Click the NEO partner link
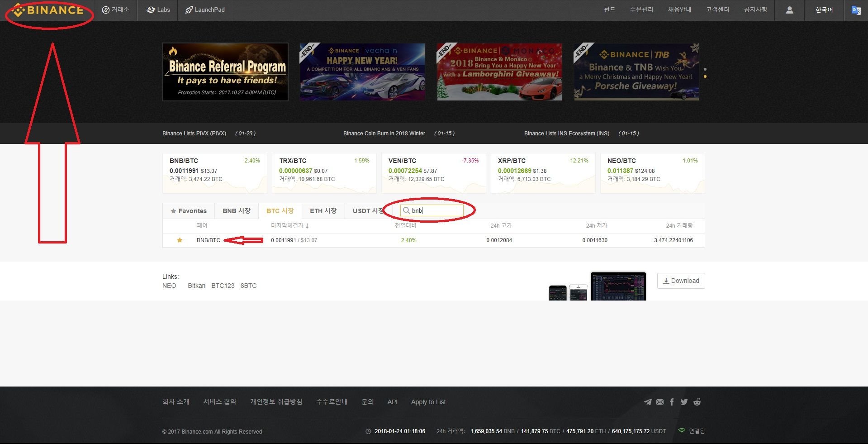The height and width of the screenshot is (444, 868). point(169,286)
